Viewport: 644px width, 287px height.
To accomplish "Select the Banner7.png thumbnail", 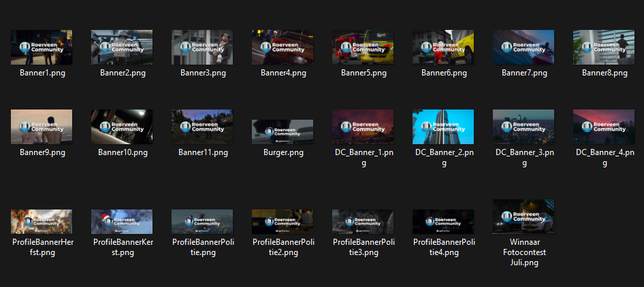I will tap(524, 48).
